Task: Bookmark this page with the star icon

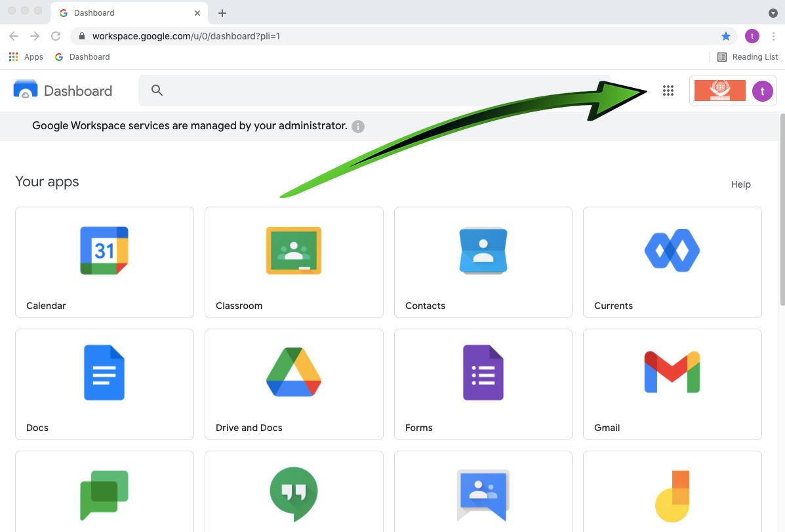Action: pyautogui.click(x=725, y=36)
